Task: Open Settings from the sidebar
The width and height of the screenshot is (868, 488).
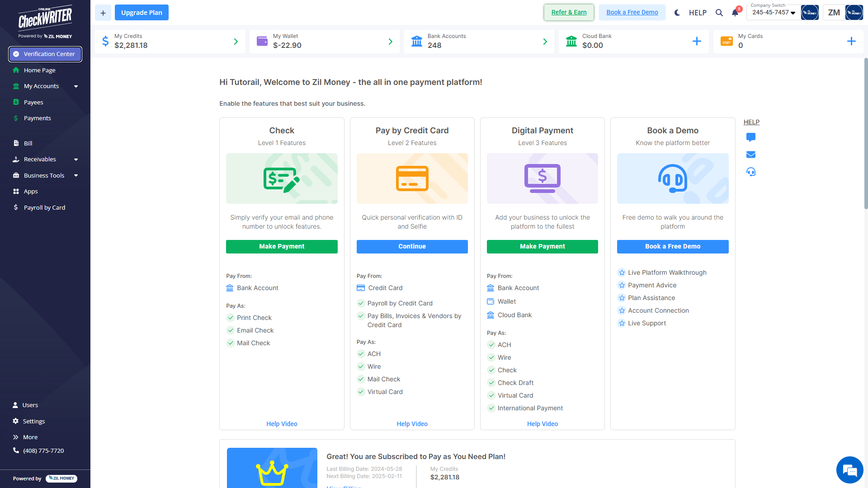Action: (x=33, y=421)
